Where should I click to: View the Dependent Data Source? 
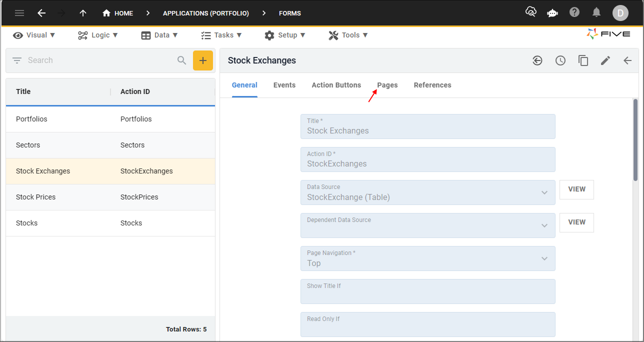pos(576,223)
